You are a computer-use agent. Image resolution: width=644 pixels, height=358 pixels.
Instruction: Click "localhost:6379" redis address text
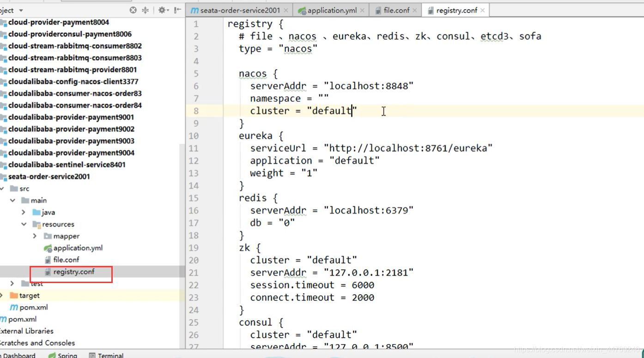tap(368, 210)
